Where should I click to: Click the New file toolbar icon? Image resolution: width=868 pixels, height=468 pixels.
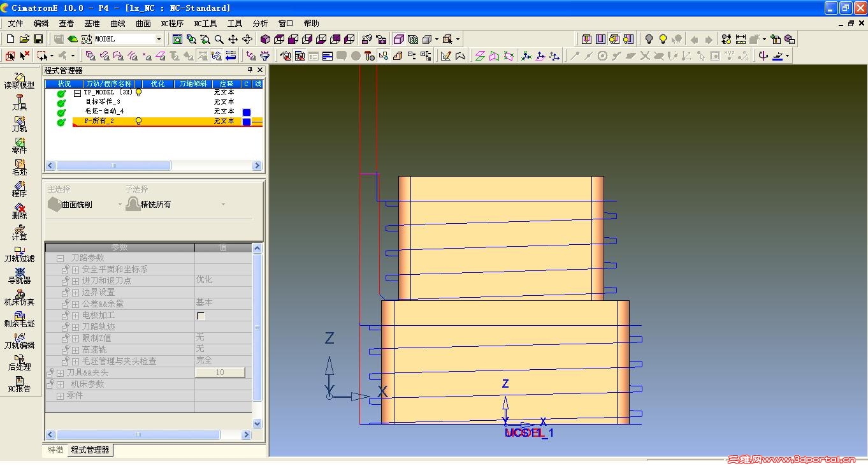pos(10,39)
